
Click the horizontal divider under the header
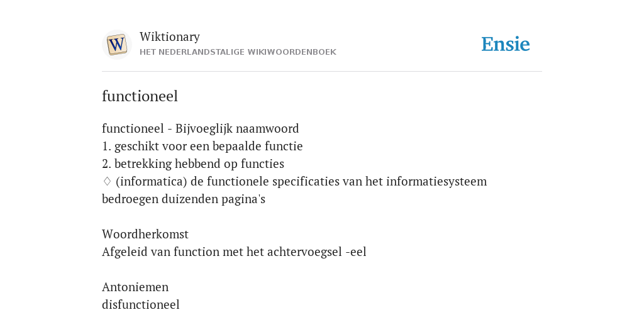click(322, 72)
